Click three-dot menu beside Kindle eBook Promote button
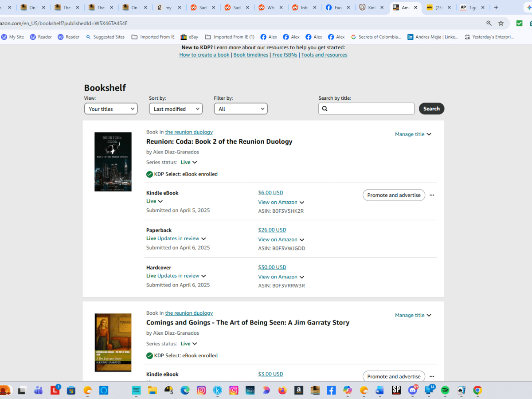The width and height of the screenshot is (532, 399). pyautogui.click(x=432, y=195)
